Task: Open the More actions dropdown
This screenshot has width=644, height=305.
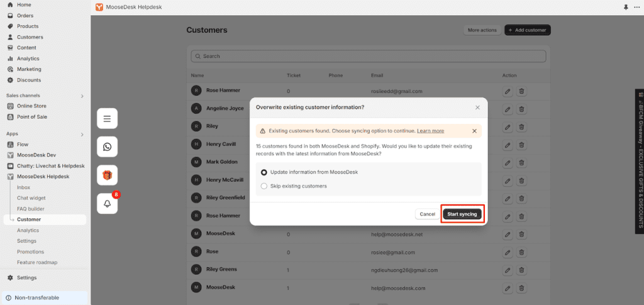Action: 482,30
